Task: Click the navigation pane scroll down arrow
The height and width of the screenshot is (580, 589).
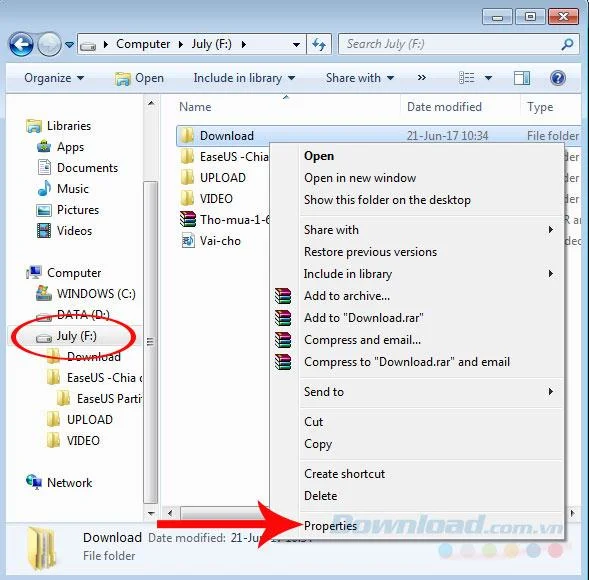Action: [x=151, y=513]
